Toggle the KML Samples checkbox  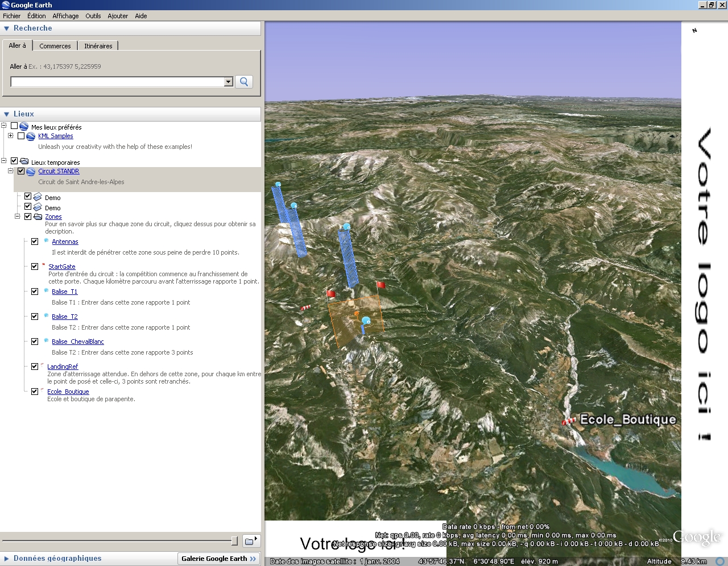pyautogui.click(x=21, y=136)
